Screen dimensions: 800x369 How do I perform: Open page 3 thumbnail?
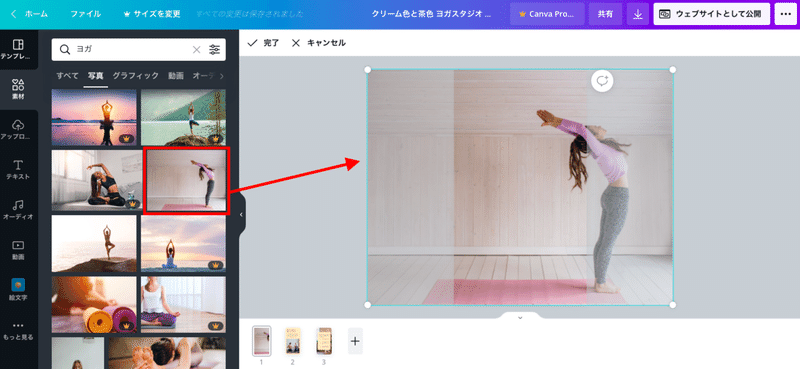(x=323, y=341)
